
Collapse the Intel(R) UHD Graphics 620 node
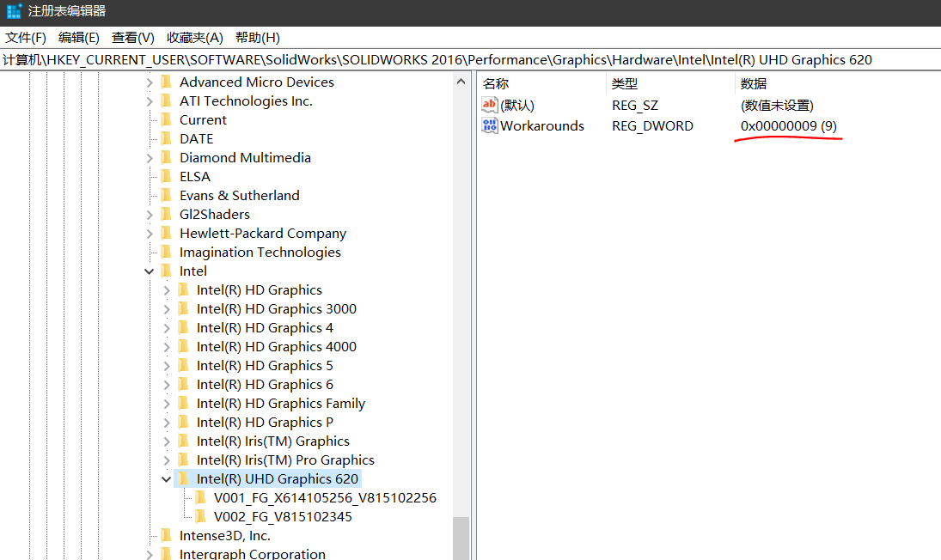(167, 479)
